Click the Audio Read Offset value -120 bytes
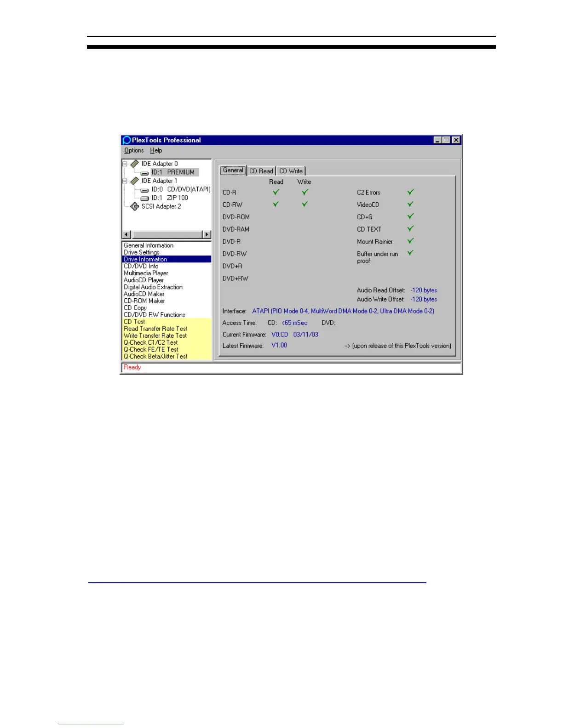The height and width of the screenshot is (728, 563). point(424,290)
